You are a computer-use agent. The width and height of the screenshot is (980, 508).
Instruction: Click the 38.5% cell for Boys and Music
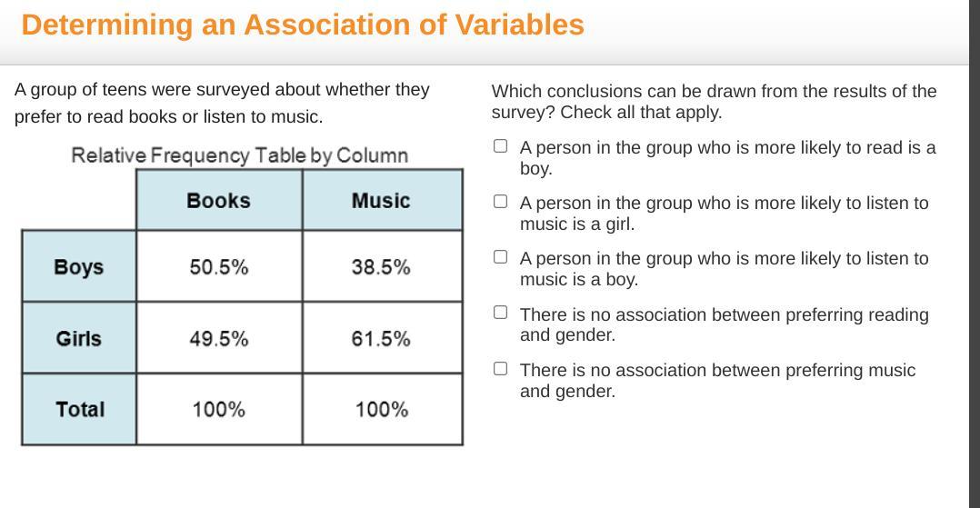pyautogui.click(x=381, y=266)
